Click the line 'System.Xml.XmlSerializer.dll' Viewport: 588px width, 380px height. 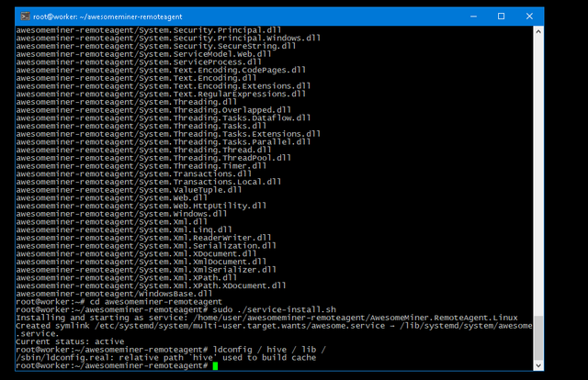[x=146, y=270]
